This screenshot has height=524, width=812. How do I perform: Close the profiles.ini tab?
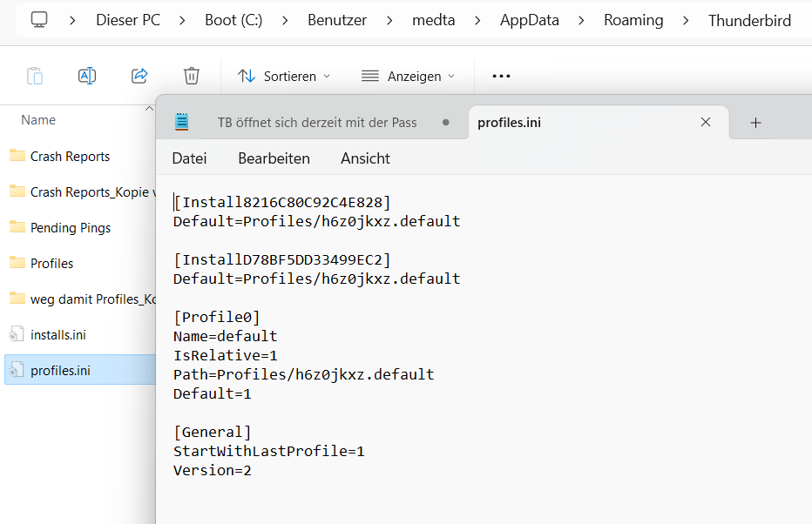click(706, 123)
